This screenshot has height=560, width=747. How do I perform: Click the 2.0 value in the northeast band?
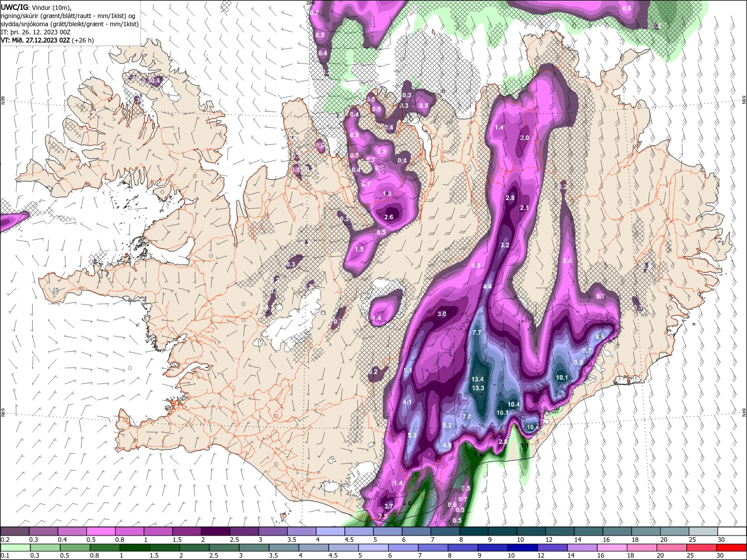525,138
